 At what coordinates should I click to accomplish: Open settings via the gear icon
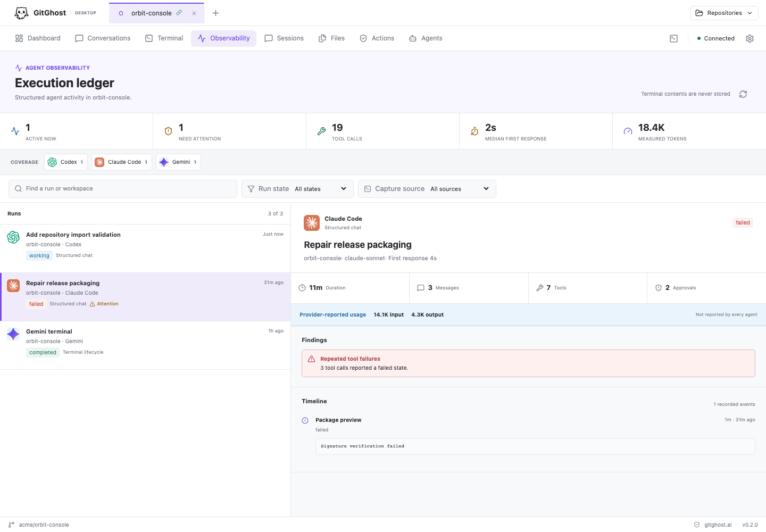[750, 38]
